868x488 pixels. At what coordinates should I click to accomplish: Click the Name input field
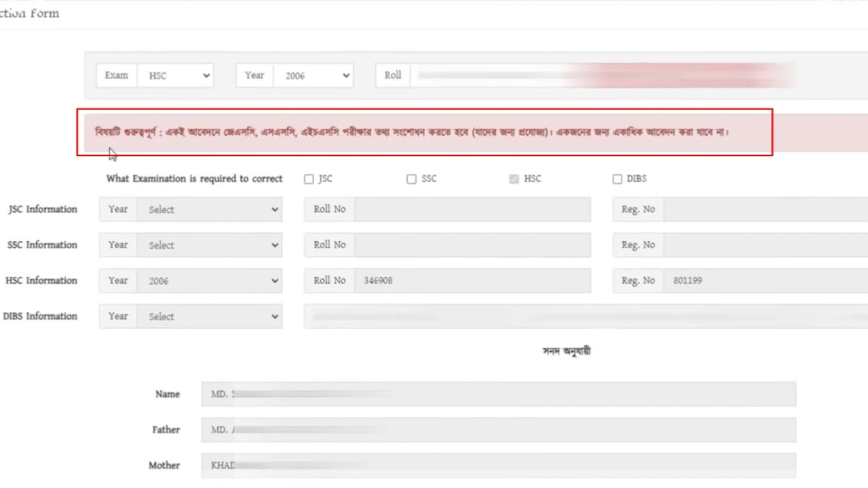click(498, 395)
